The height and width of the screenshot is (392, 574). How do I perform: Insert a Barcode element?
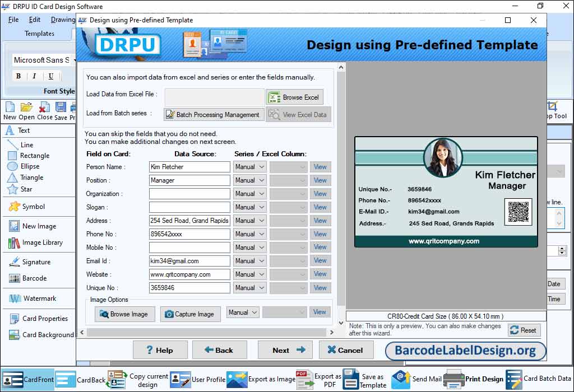pyautogui.click(x=28, y=278)
